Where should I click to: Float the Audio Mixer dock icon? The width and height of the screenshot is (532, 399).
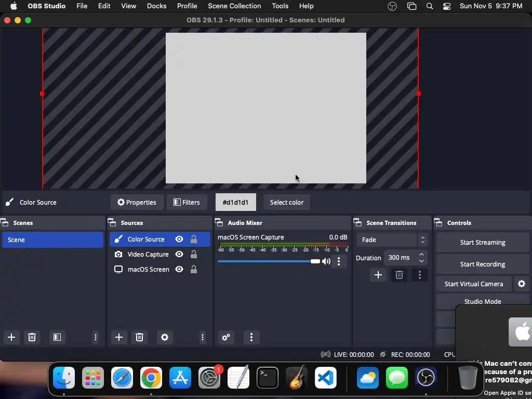tap(219, 223)
